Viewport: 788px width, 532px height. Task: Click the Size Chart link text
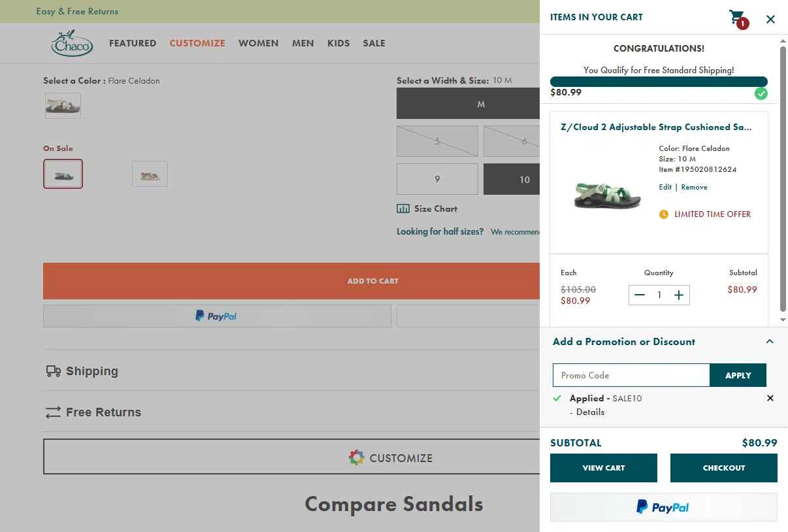[436, 208]
